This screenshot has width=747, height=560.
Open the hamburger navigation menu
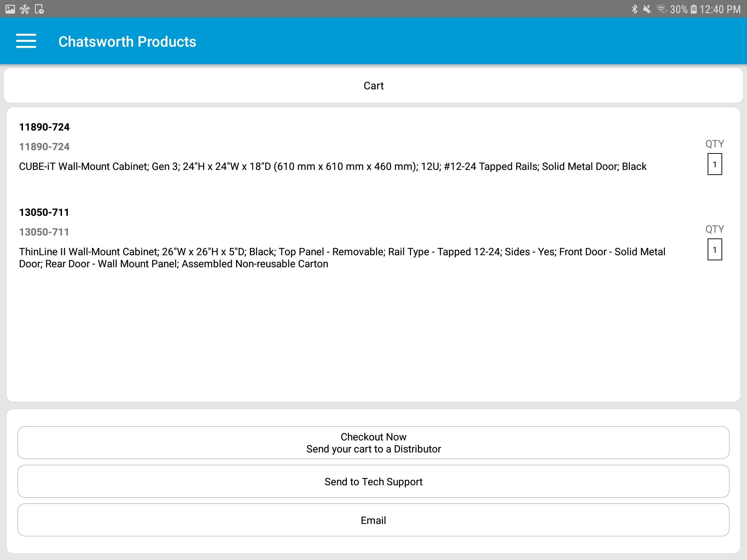point(26,41)
